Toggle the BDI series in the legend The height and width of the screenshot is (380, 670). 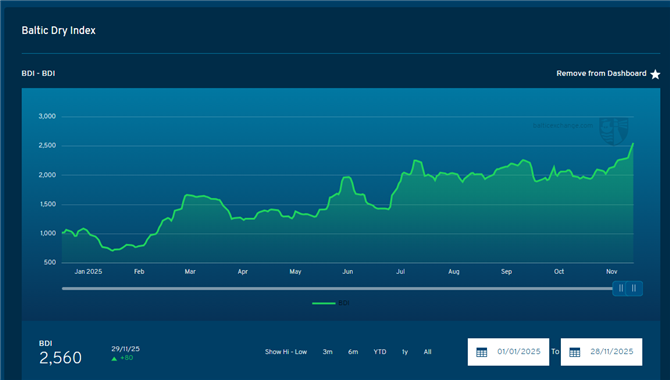point(331,303)
